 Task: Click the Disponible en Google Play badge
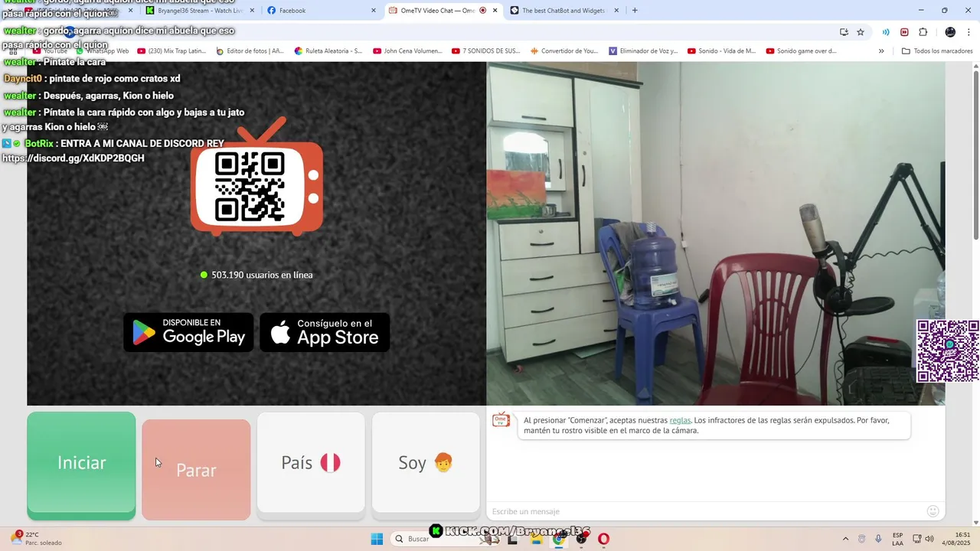tap(188, 332)
